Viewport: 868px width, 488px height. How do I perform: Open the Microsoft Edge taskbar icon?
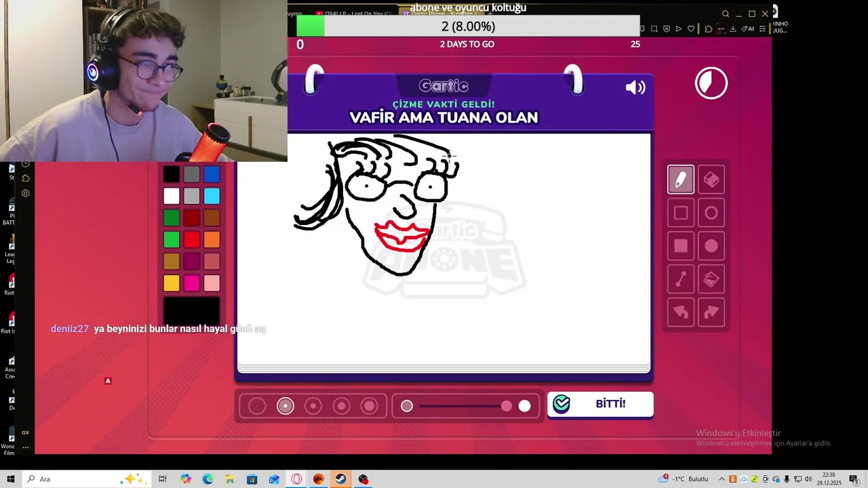(208, 479)
